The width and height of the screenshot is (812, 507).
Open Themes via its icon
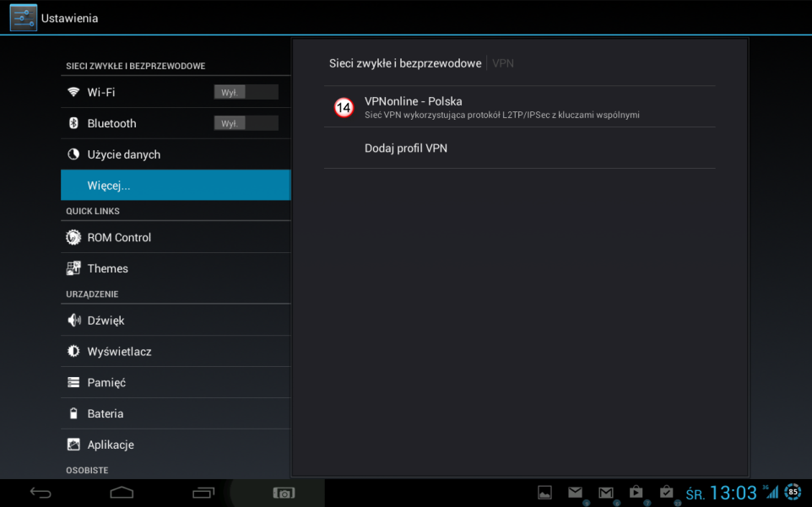[x=73, y=268]
